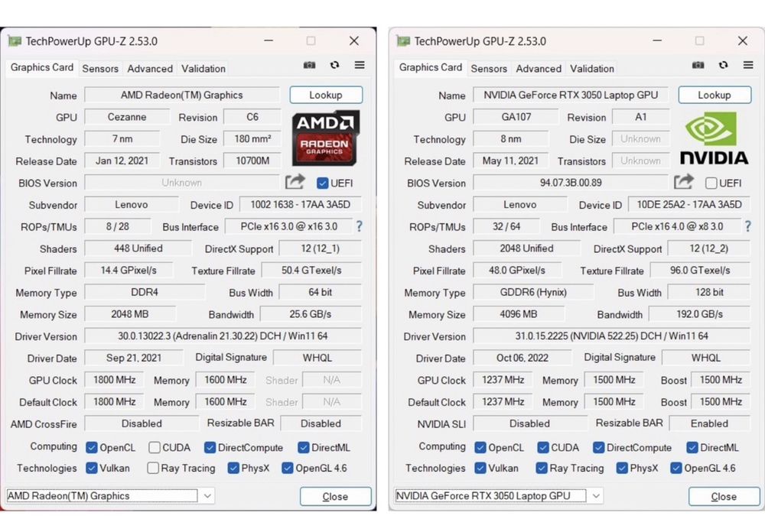Select Graphics Card tab in NVIDIA window
This screenshot has height=532, width=765.
[431, 67]
